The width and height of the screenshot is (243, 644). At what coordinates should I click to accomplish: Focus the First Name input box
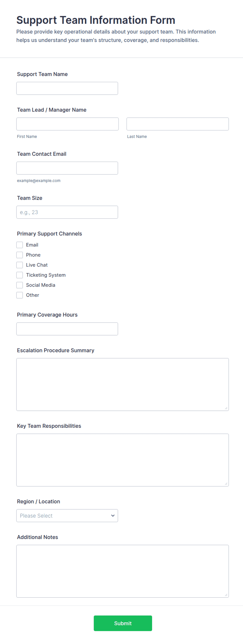pos(67,124)
